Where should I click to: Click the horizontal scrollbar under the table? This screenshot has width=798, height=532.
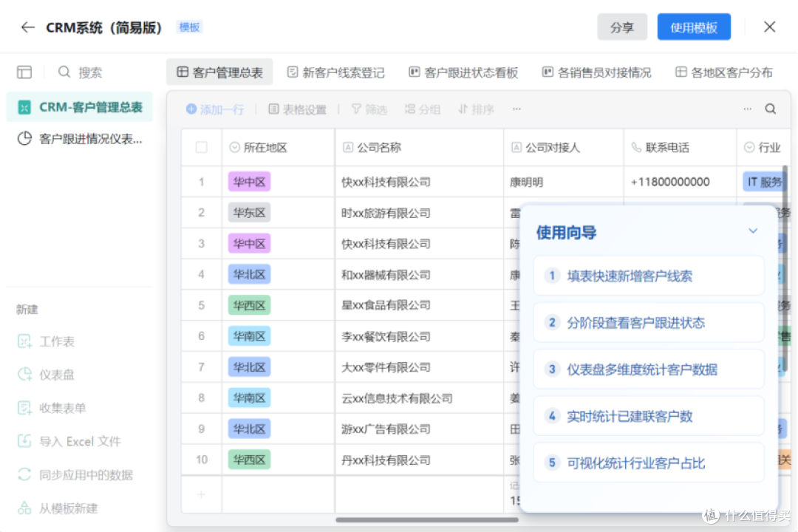tap(427, 520)
